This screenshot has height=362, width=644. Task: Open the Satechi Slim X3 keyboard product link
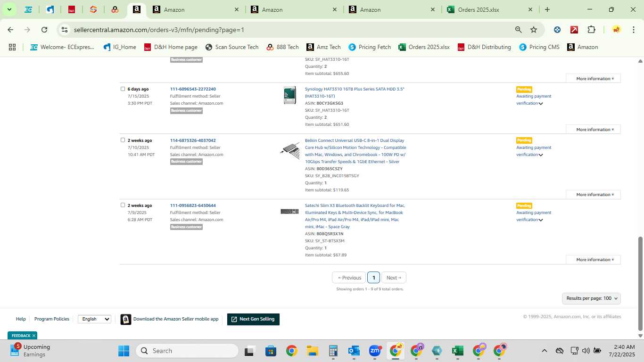pyautogui.click(x=355, y=216)
